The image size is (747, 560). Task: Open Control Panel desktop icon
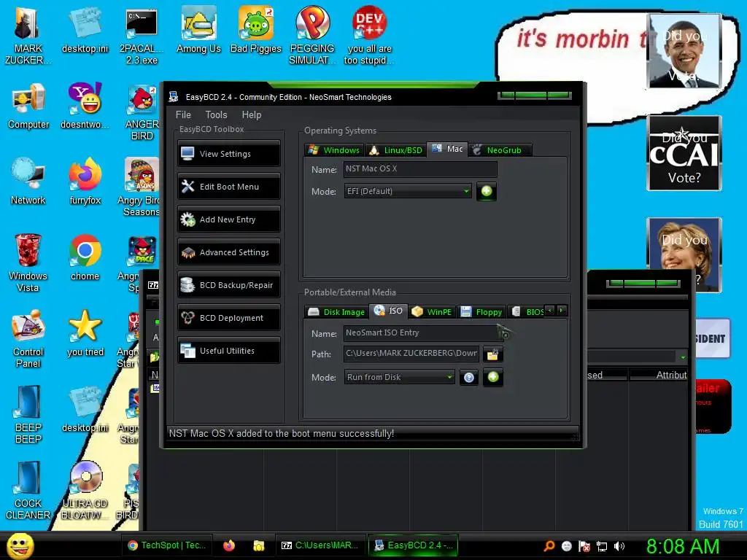pos(28,339)
